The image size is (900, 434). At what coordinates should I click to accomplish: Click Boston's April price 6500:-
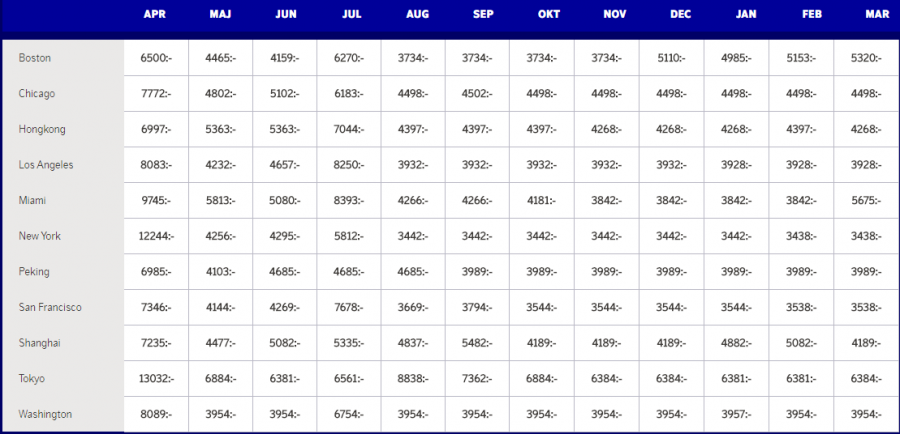pos(155,58)
